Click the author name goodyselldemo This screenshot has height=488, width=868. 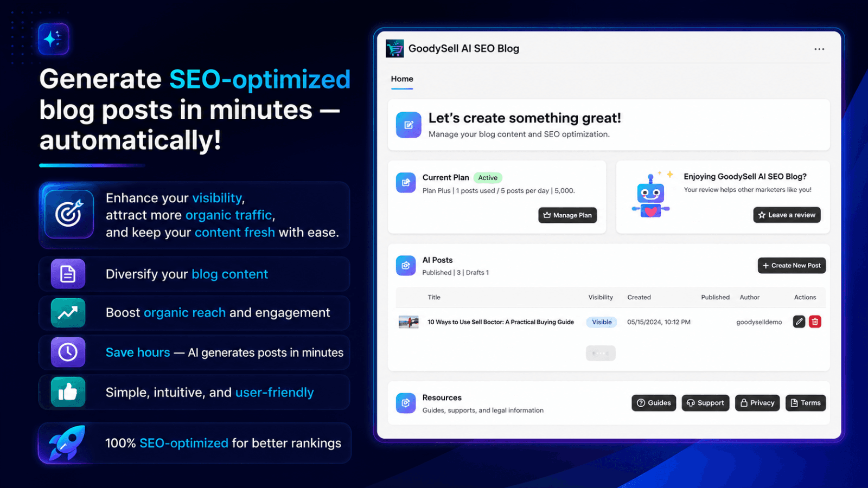[759, 322]
